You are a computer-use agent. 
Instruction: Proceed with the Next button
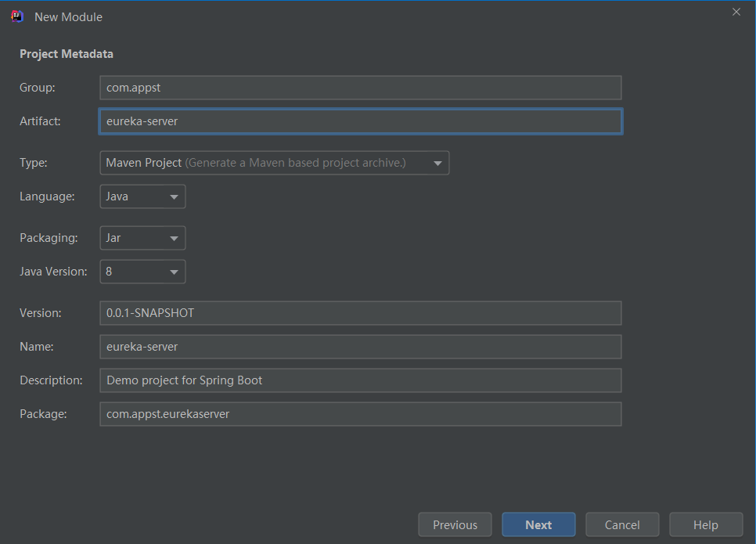[538, 524]
